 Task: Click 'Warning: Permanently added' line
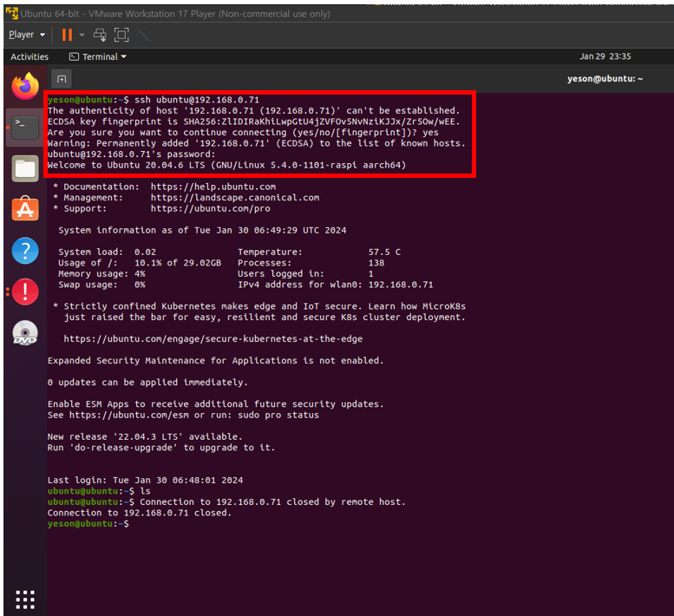tap(256, 143)
